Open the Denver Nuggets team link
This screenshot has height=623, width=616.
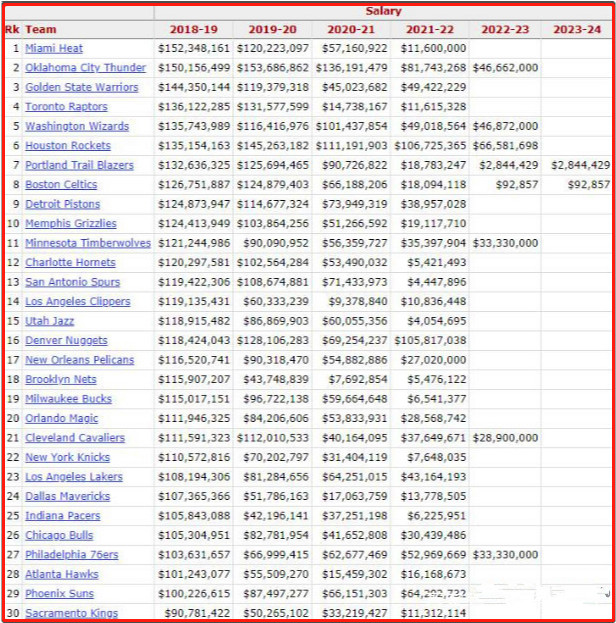pos(66,341)
